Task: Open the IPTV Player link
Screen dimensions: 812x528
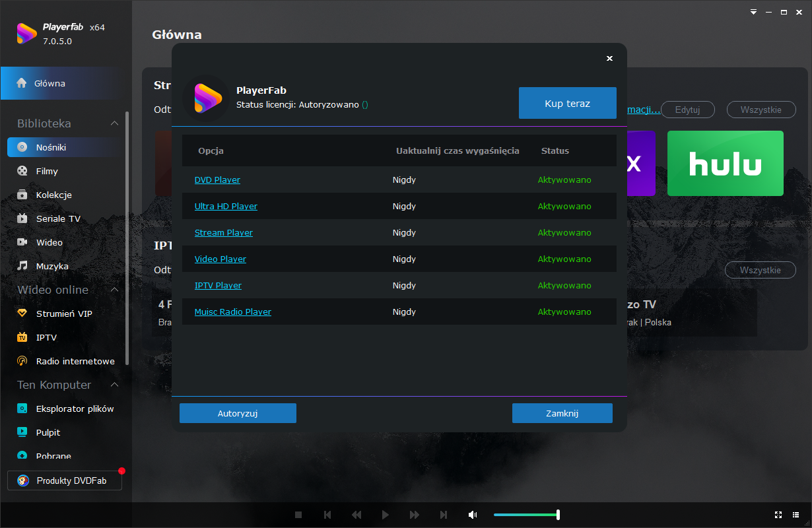Action: (218, 285)
